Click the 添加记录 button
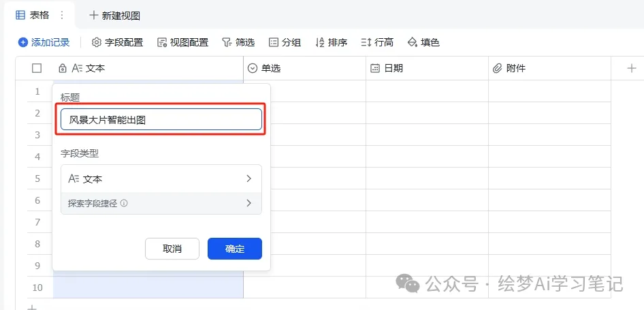This screenshot has width=644, height=310. point(44,42)
